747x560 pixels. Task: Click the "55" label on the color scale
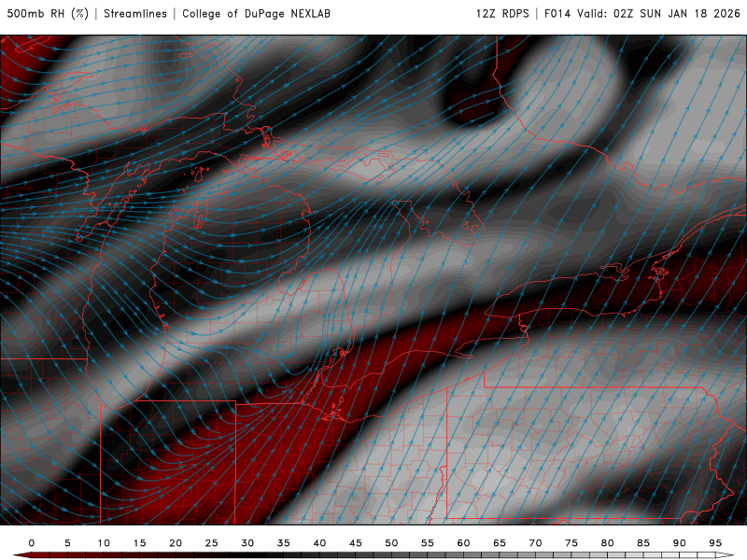coord(428,543)
